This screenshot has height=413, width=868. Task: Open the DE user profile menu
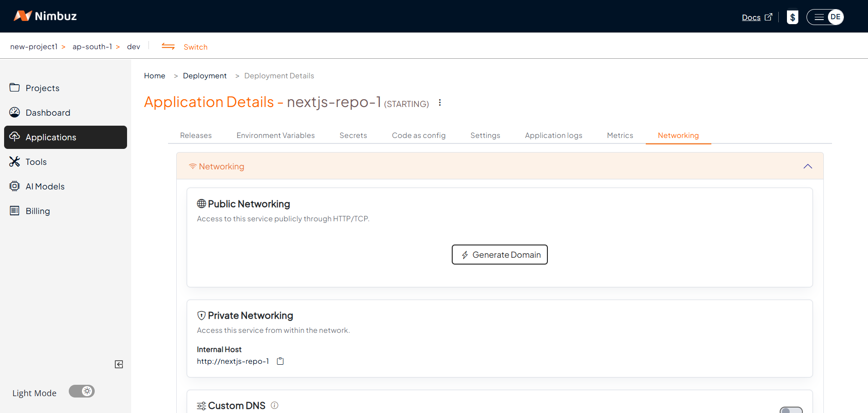point(835,17)
